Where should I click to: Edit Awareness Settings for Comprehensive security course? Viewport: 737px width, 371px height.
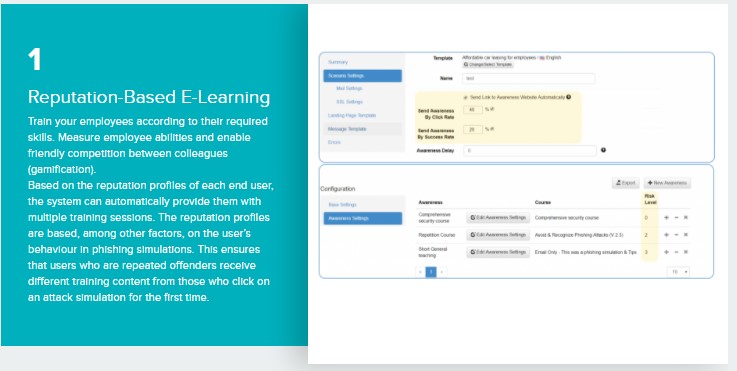pyautogui.click(x=498, y=218)
